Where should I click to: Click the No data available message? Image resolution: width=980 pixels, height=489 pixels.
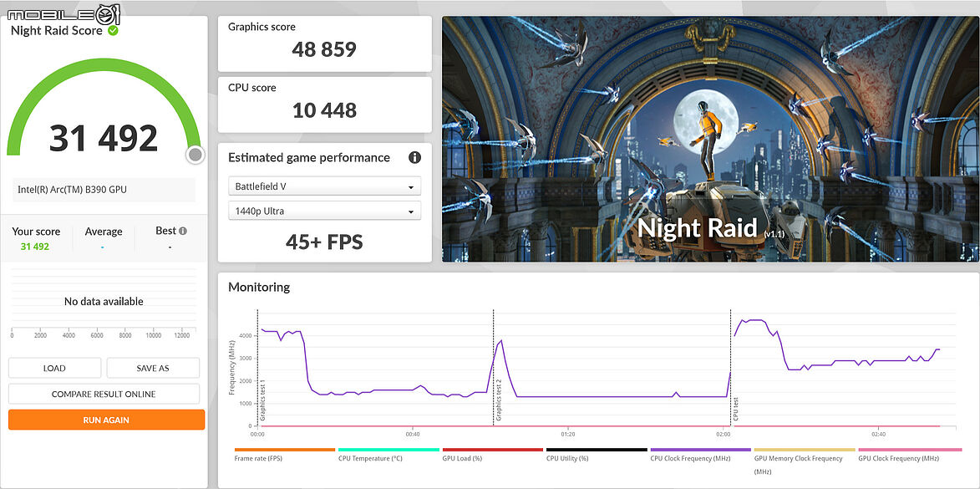[104, 302]
